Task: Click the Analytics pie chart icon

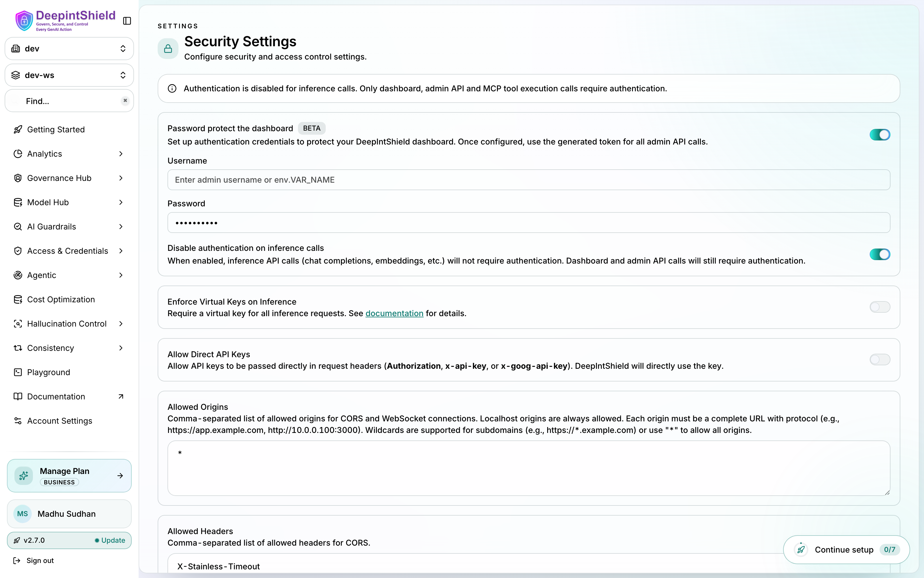Action: pyautogui.click(x=18, y=154)
